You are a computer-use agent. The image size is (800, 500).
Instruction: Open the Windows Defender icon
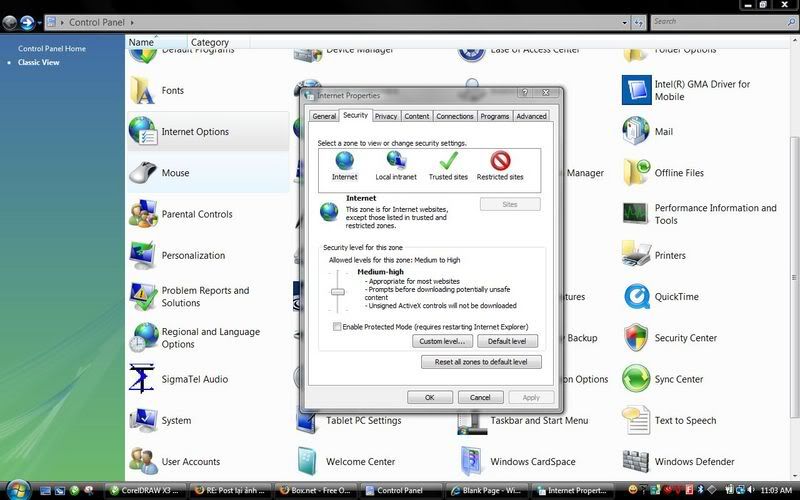[637, 462]
